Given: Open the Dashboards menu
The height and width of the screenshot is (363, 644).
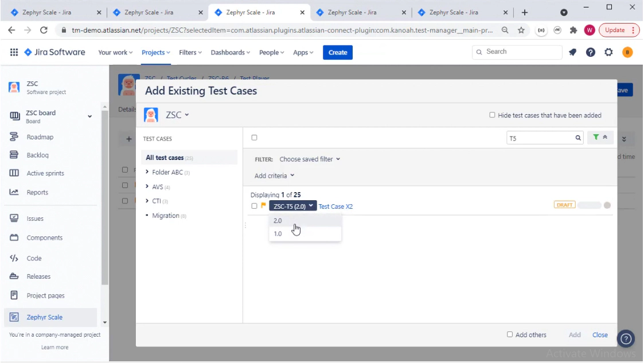Looking at the screenshot, I should [228, 52].
